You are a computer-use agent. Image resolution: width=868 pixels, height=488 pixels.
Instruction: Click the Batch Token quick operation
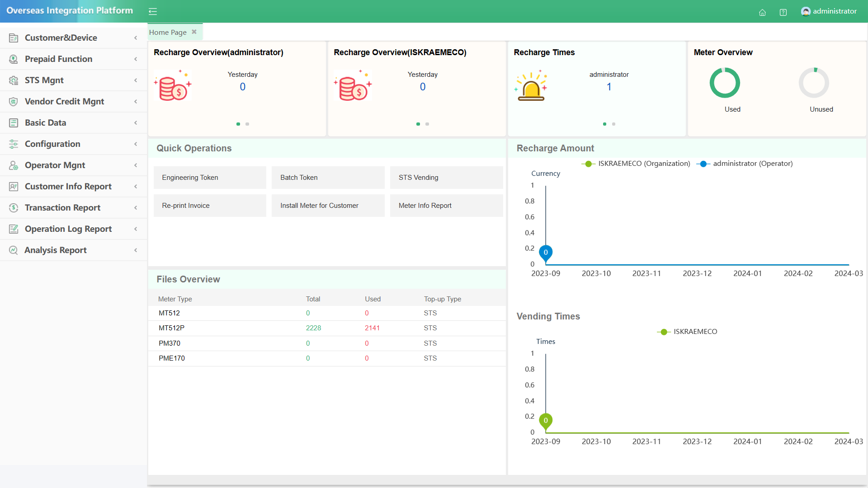328,178
